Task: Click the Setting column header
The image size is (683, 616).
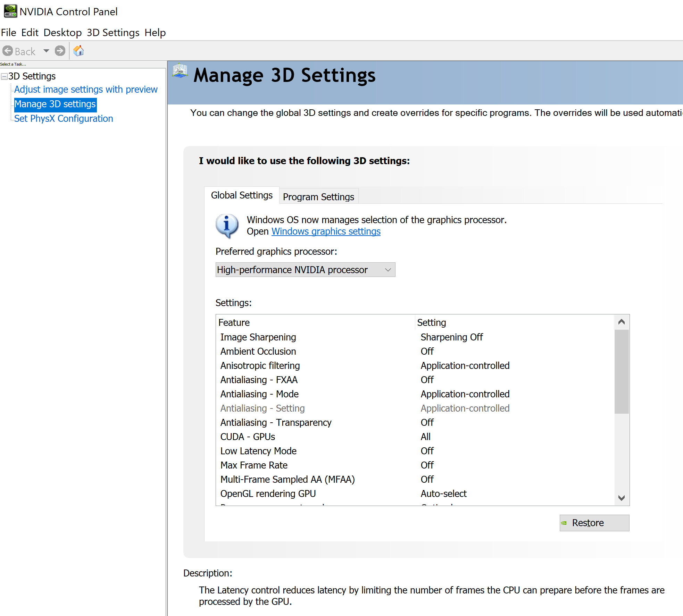Action: pos(515,323)
